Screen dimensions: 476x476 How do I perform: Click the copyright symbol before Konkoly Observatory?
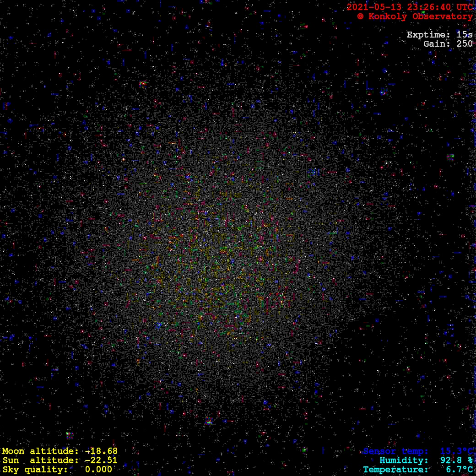361,16
